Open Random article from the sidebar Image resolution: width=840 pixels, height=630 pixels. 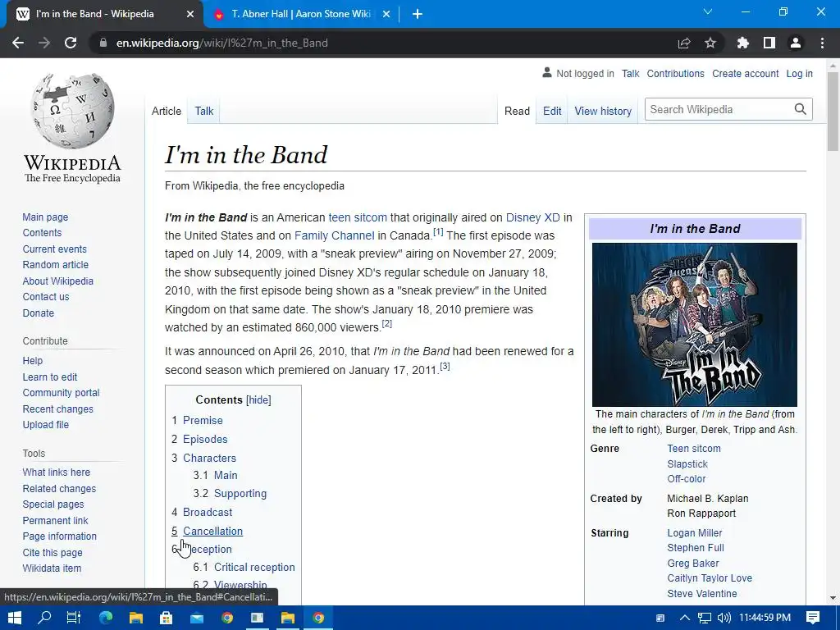click(x=55, y=265)
